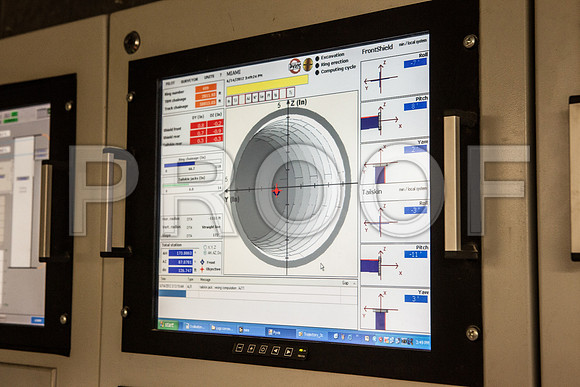Click the Shield rear DY red cell
Screen dimensions: 580x387
click(199, 133)
